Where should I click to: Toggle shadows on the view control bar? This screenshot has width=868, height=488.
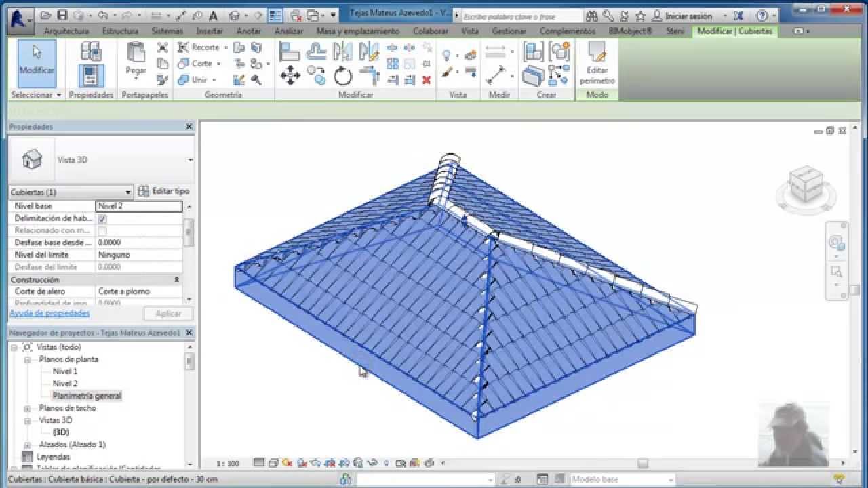pyautogui.click(x=301, y=463)
